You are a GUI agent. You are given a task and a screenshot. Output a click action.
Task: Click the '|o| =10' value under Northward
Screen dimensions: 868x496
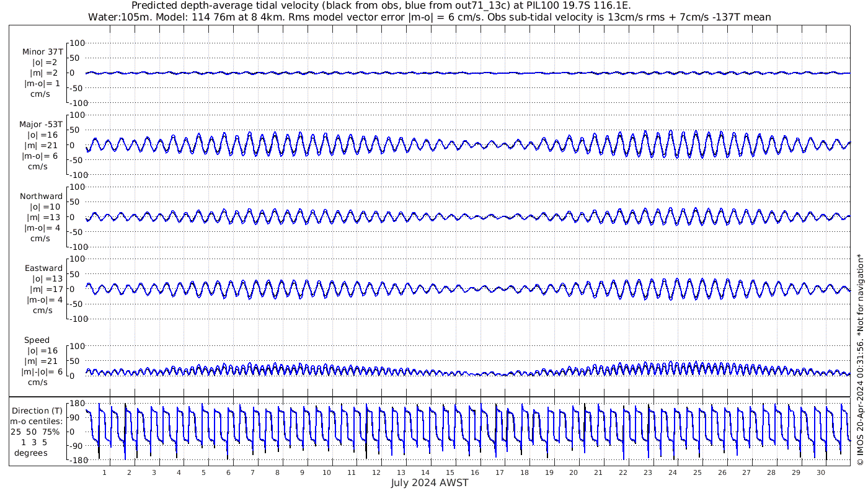45,206
